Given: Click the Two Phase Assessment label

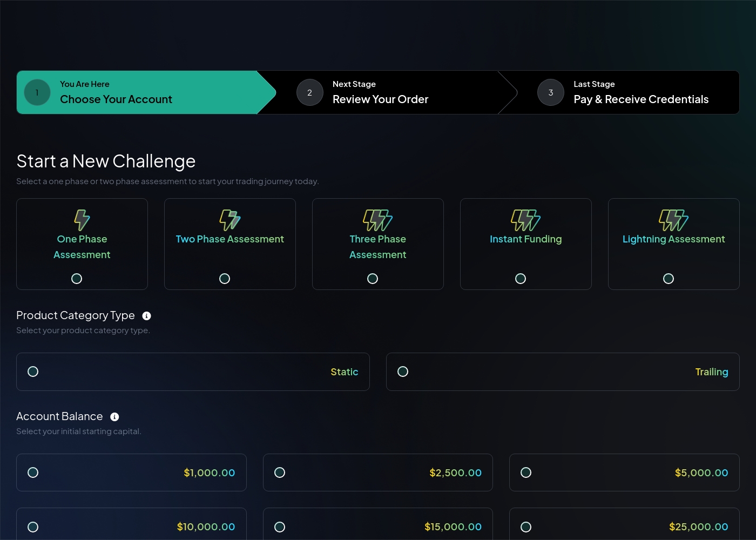Looking at the screenshot, I should point(230,239).
